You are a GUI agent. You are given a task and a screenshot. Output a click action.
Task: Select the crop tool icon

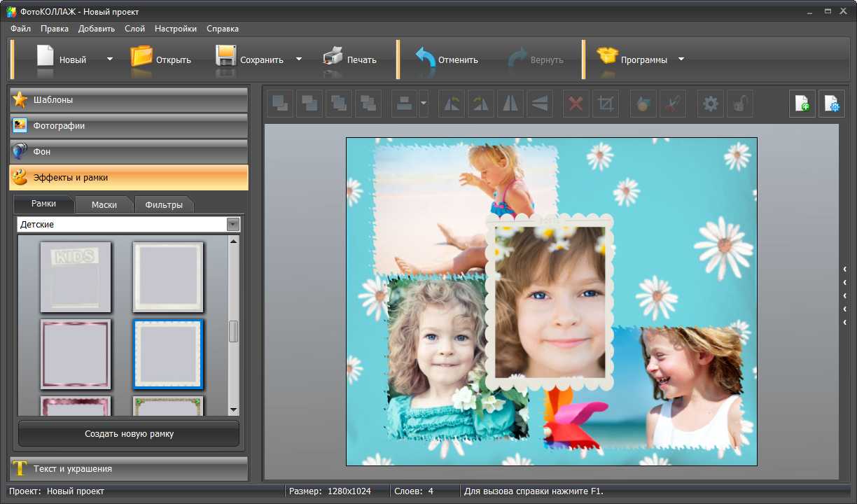[606, 104]
